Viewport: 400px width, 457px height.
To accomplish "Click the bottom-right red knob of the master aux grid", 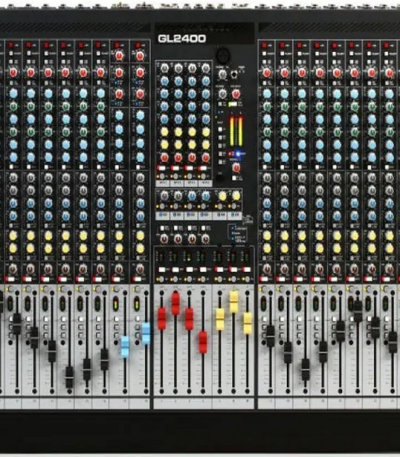I will [x=206, y=157].
